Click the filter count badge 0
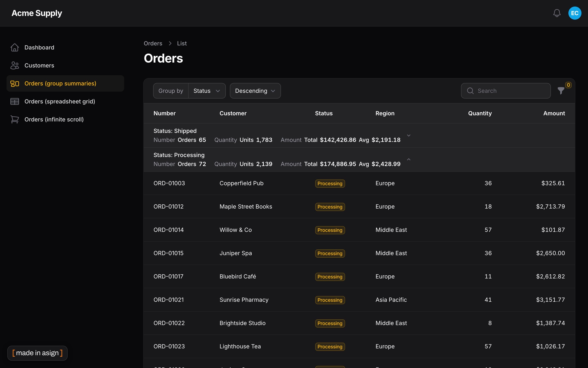This screenshot has width=588, height=368. pyautogui.click(x=568, y=85)
